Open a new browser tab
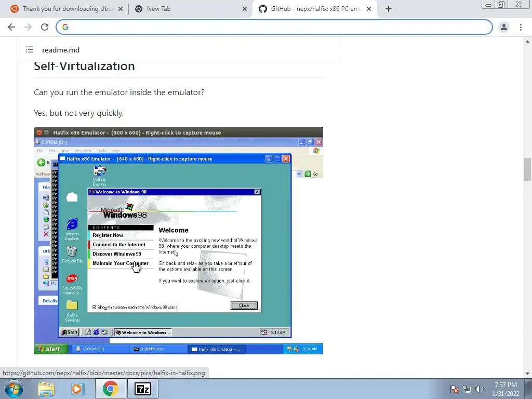The width and height of the screenshot is (532, 399). tap(389, 9)
